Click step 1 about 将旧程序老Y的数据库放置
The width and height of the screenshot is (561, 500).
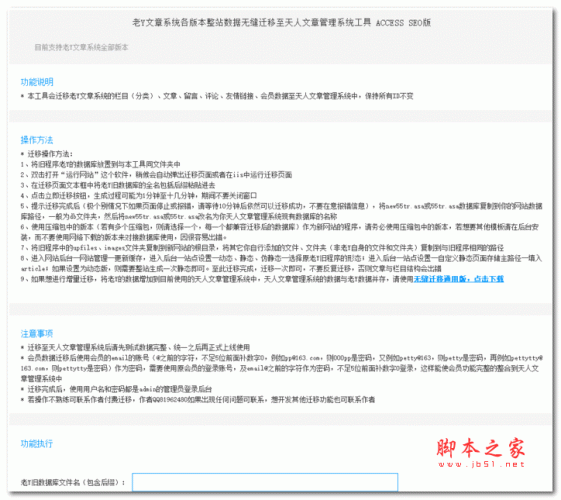pyautogui.click(x=101, y=164)
